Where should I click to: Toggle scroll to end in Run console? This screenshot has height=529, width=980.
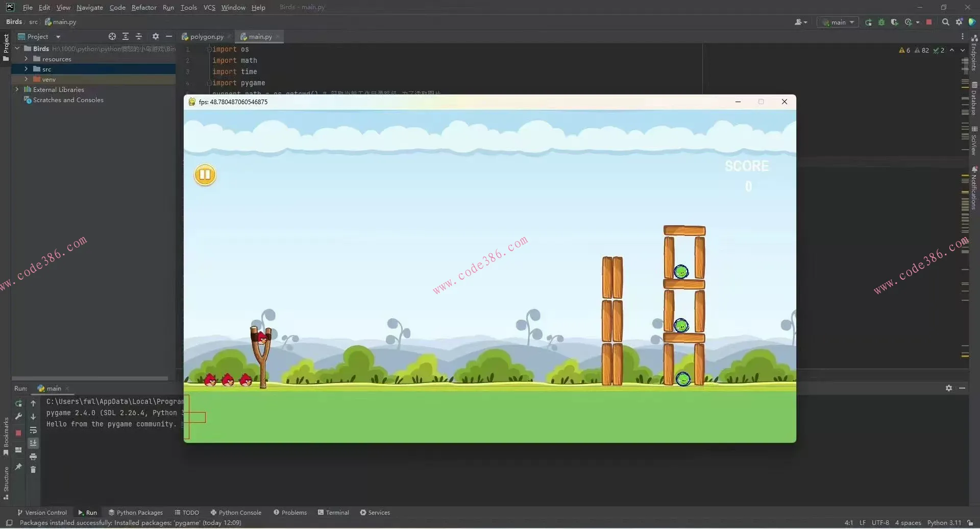click(33, 443)
